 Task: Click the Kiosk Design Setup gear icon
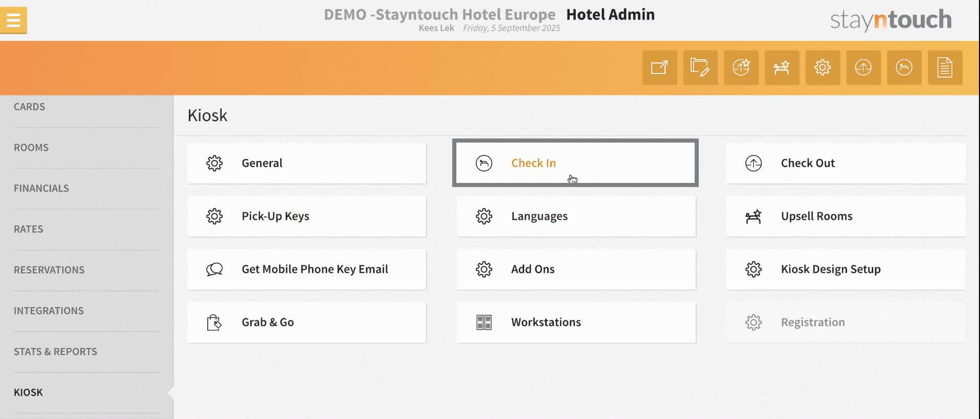pos(753,269)
